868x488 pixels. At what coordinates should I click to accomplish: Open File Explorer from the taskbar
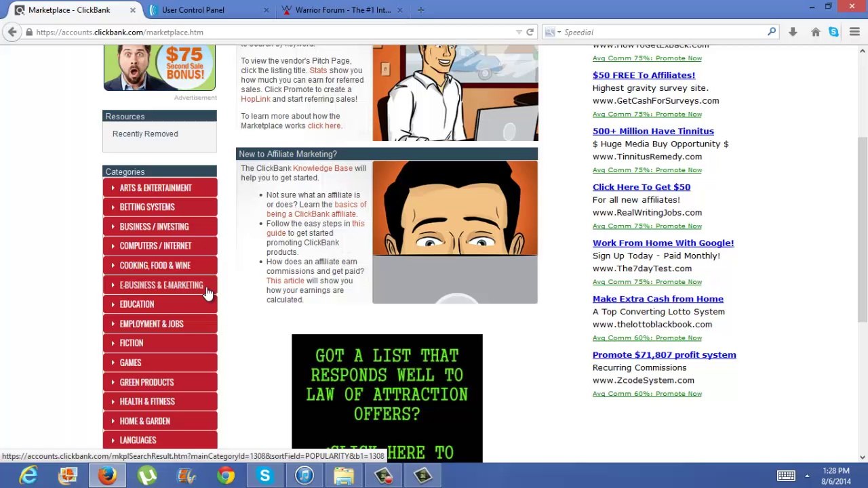point(343,476)
